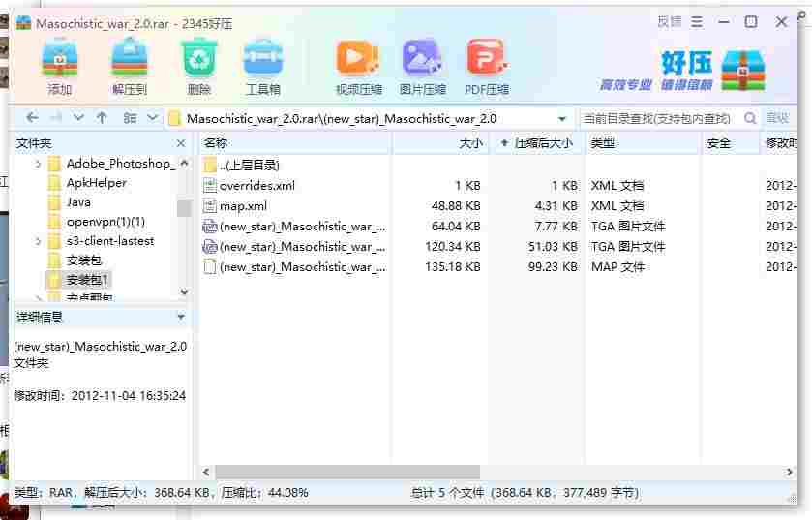Select 安装包 folder in tree
The width and height of the screenshot is (812, 520).
84,260
